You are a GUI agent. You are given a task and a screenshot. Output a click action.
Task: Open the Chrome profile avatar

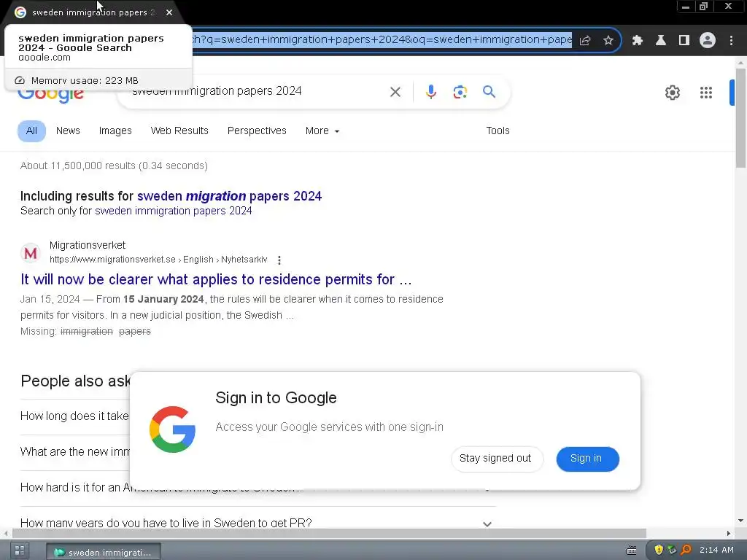pos(708,41)
